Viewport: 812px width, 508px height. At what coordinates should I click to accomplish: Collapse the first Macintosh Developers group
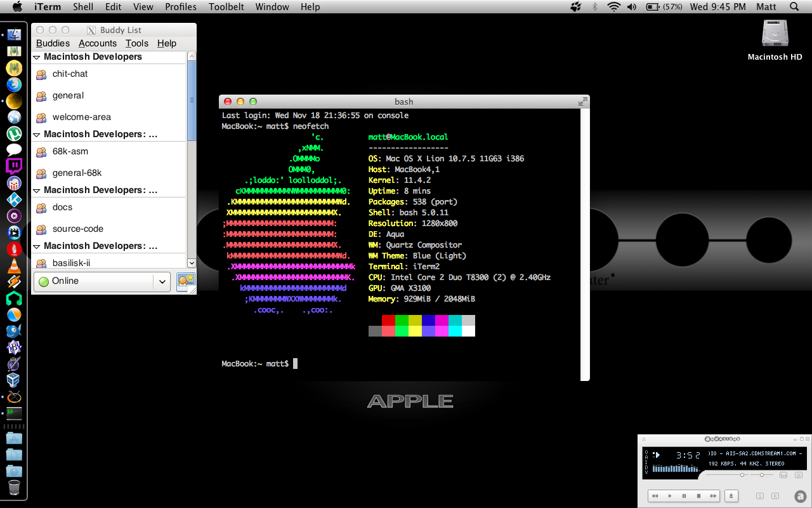tap(36, 57)
